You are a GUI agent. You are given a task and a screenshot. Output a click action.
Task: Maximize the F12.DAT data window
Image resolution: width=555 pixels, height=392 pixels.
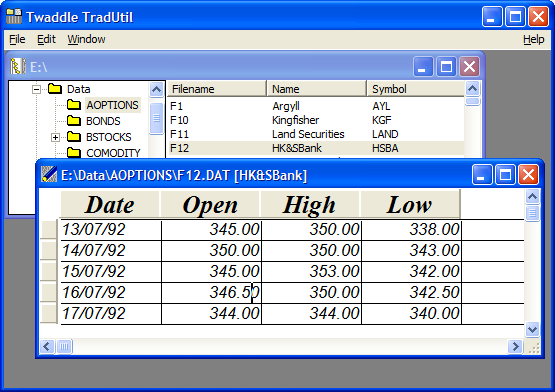[x=505, y=175]
